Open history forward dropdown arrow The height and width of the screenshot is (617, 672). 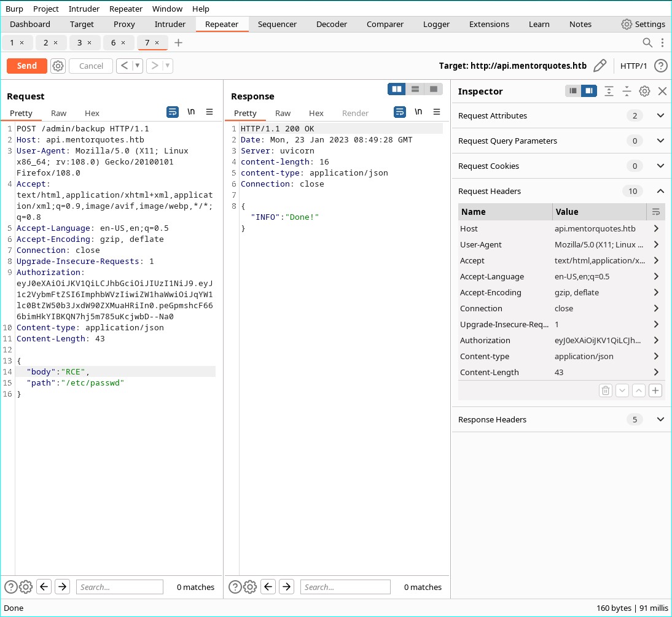pyautogui.click(x=168, y=66)
